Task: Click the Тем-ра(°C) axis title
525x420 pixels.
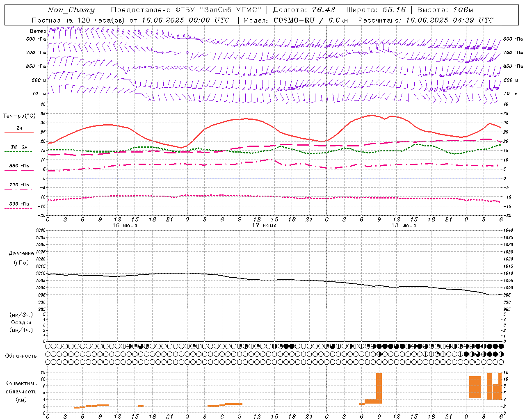Action: pyautogui.click(x=19, y=116)
